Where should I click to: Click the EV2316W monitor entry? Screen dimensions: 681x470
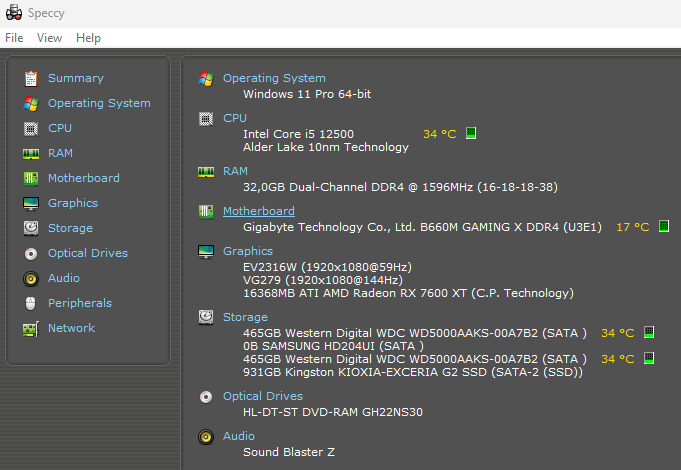[x=327, y=267]
